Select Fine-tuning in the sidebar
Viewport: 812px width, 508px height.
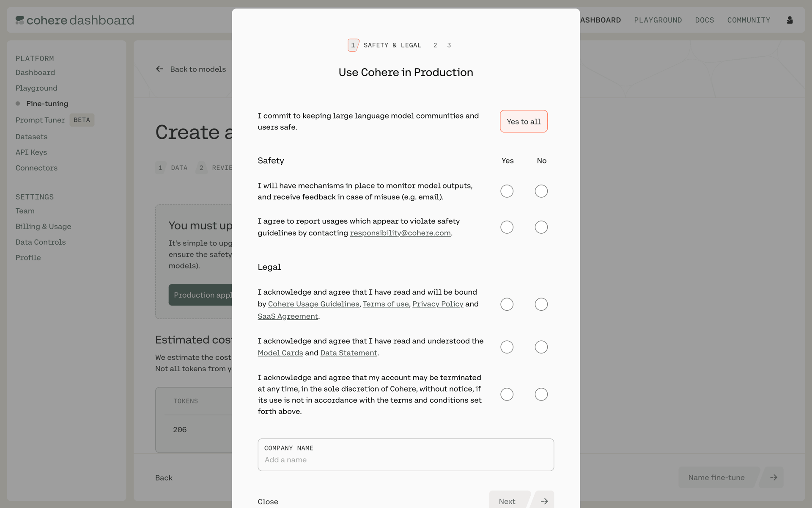click(x=47, y=104)
